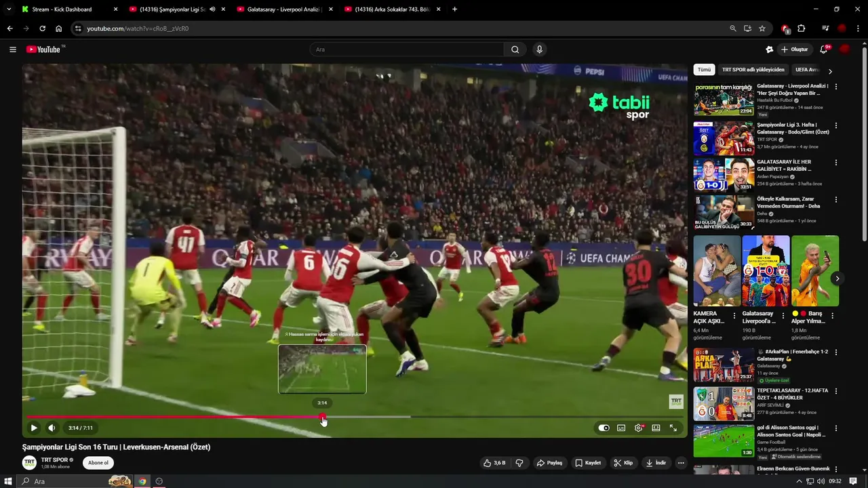Switch to theater mode
Viewport: 868px width, 488px height.
click(656, 428)
